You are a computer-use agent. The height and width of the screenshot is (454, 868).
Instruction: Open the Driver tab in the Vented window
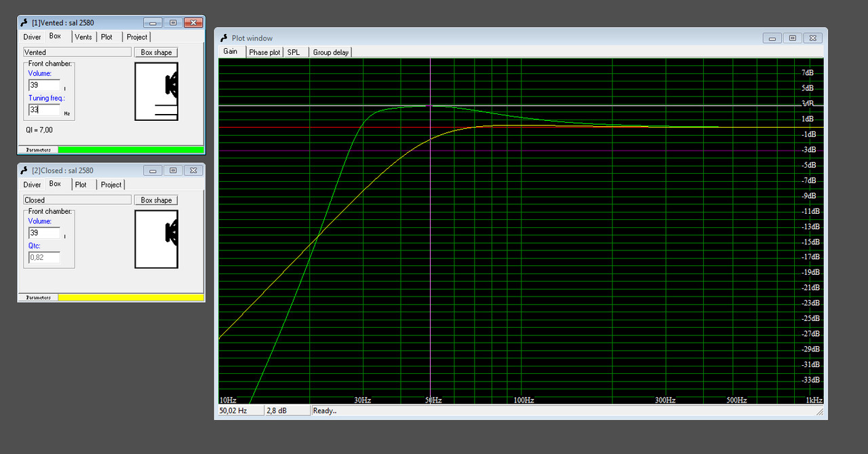(x=33, y=37)
